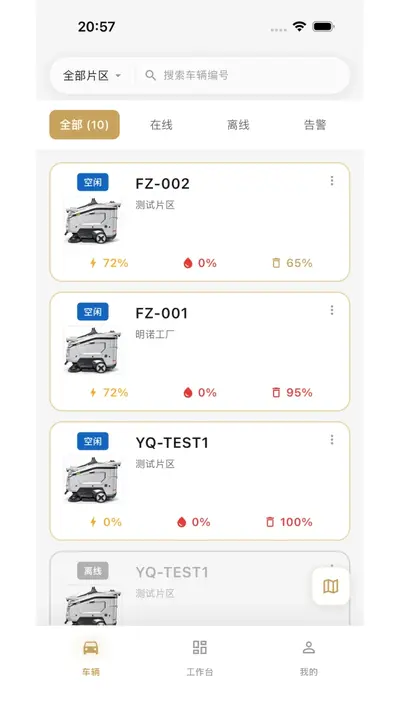Expand the 全部片区 area dropdown
The height and width of the screenshot is (712, 400).
click(x=92, y=75)
